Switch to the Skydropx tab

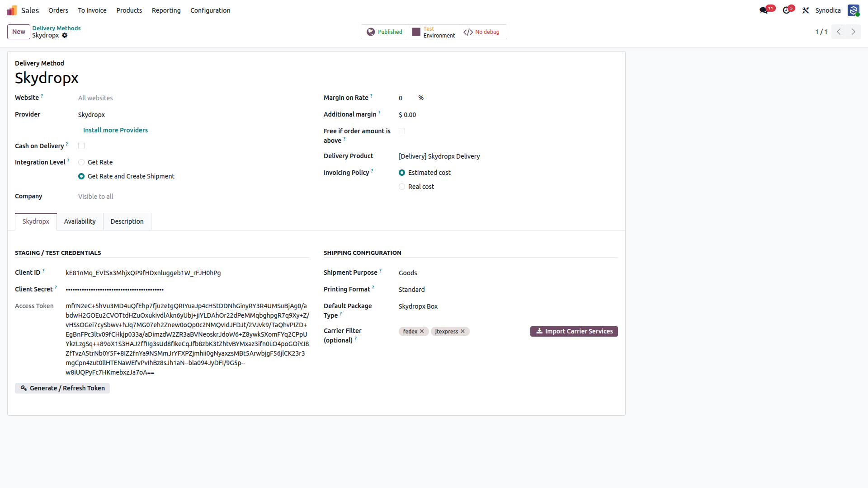click(36, 221)
